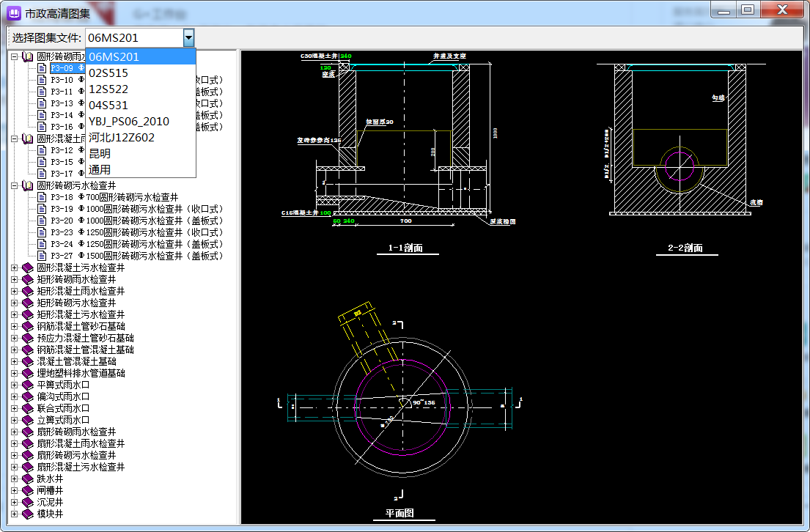Viewport: 810px width, 532px height.
Task: Minimize the 市政高清图集 window
Action: (x=724, y=10)
